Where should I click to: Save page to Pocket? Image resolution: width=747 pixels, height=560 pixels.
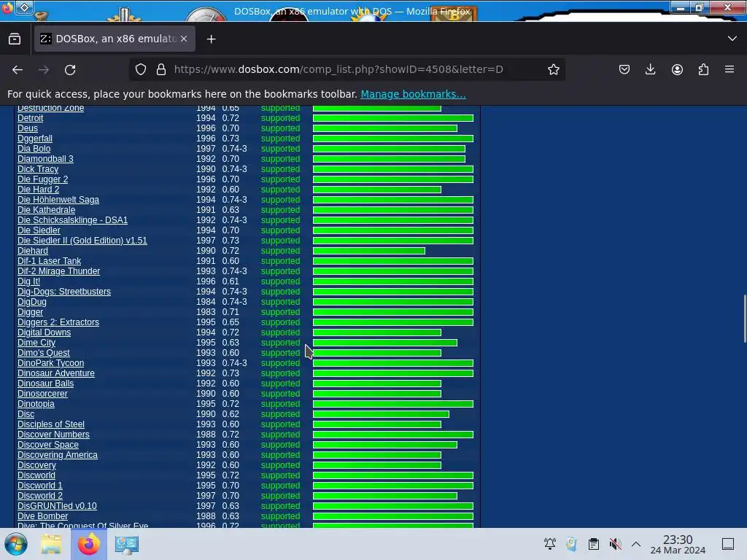624,69
